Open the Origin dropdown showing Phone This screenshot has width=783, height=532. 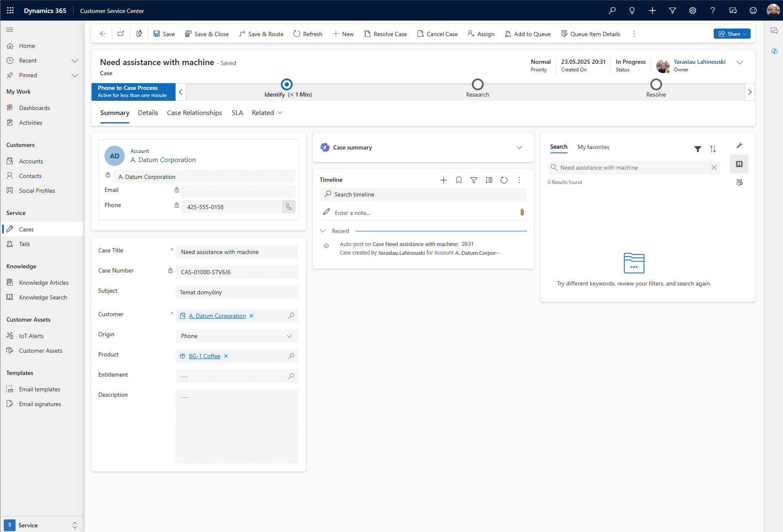click(237, 336)
